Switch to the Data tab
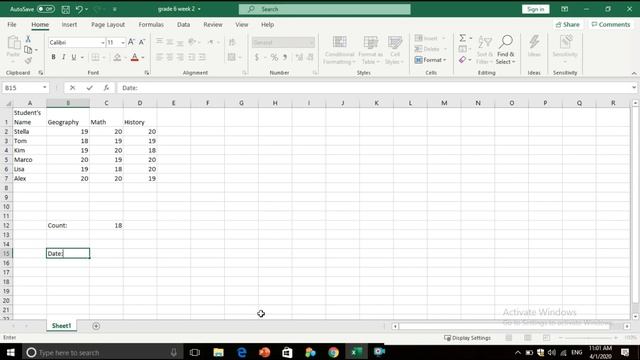Viewport: 640px width, 360px height. coord(183,24)
